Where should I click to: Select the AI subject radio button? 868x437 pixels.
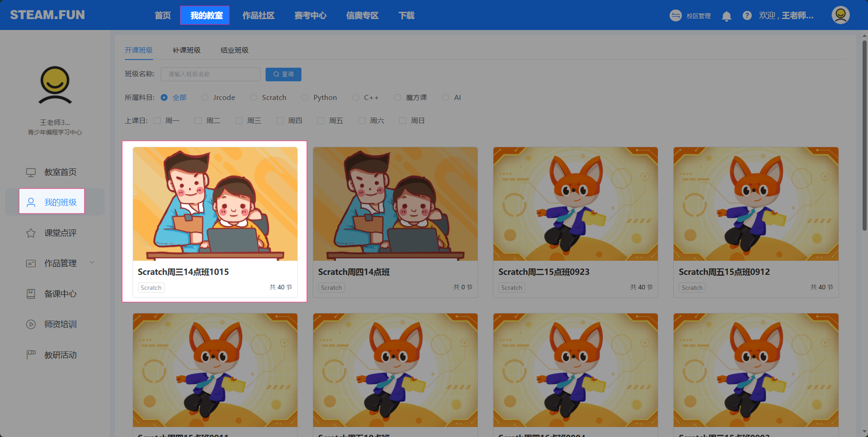point(445,98)
